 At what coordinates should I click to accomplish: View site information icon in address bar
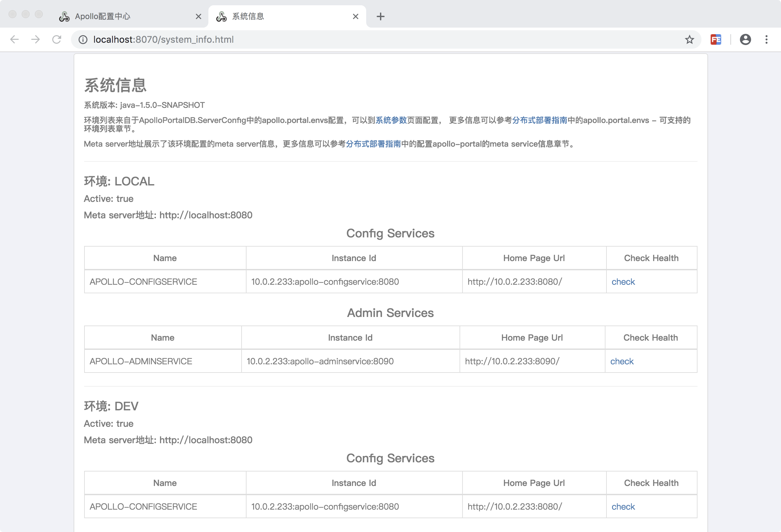pyautogui.click(x=83, y=40)
